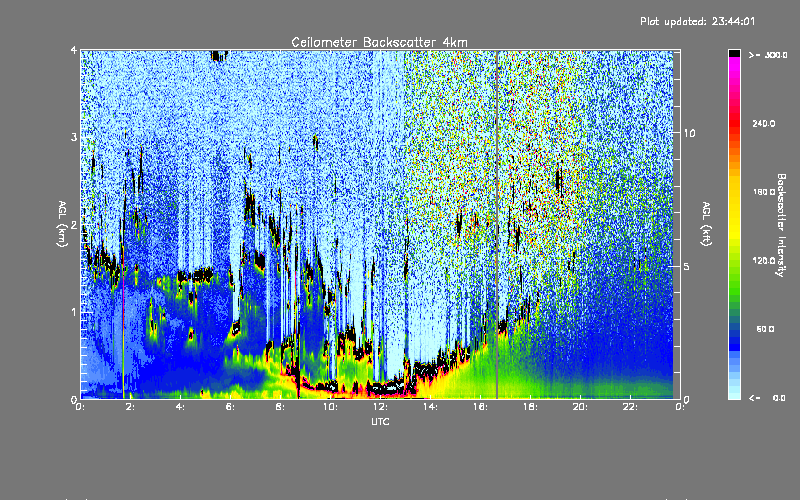Click the "Backscatter Intensity" colorbar label
Viewport: 800px width, 500px height.
[x=781, y=225]
